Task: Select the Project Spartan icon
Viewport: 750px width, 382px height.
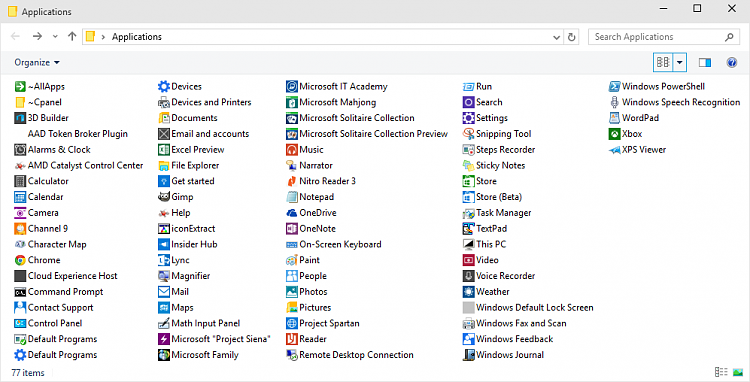Action: click(x=292, y=323)
